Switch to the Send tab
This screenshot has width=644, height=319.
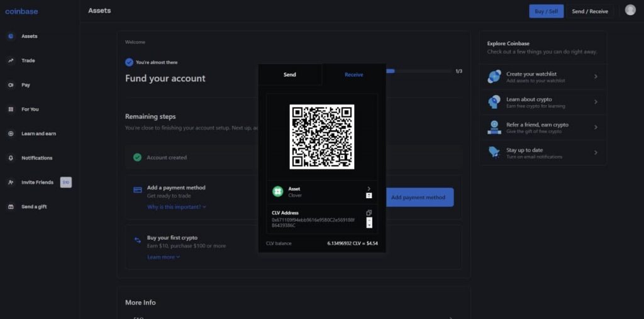tap(290, 74)
